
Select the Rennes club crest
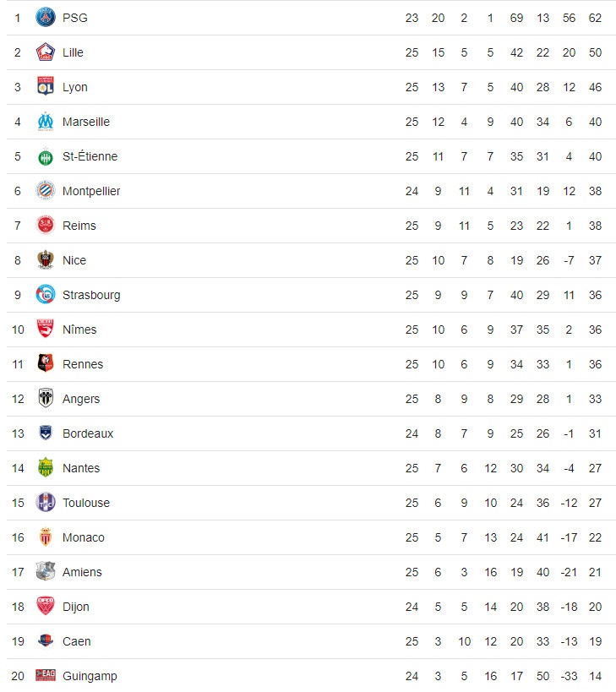46,364
